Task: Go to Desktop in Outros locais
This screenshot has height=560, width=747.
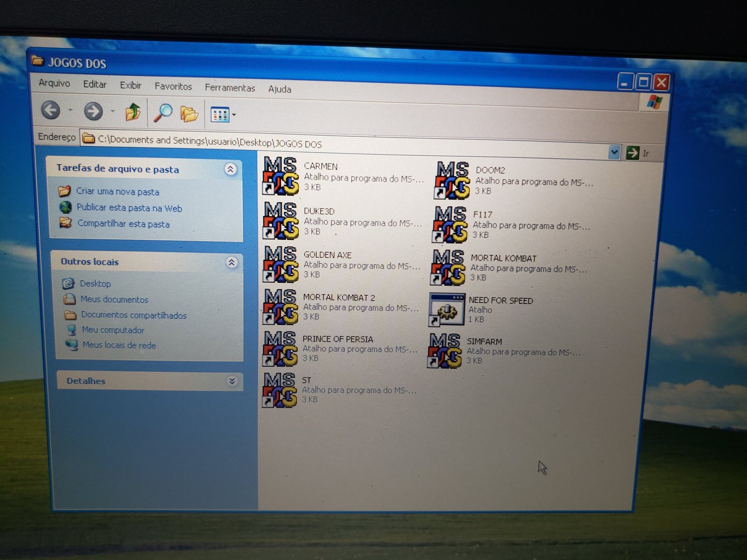Action: [x=95, y=284]
